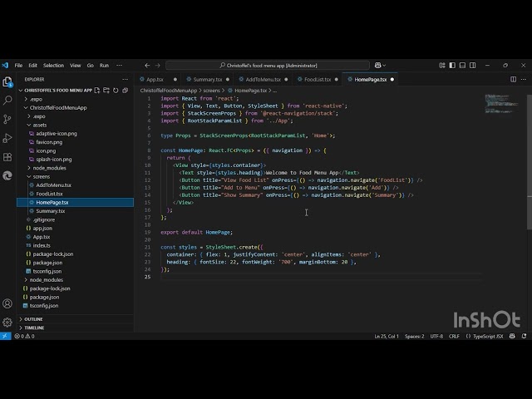Open the Accounts icon
The image size is (532, 399).
pyautogui.click(x=7, y=303)
